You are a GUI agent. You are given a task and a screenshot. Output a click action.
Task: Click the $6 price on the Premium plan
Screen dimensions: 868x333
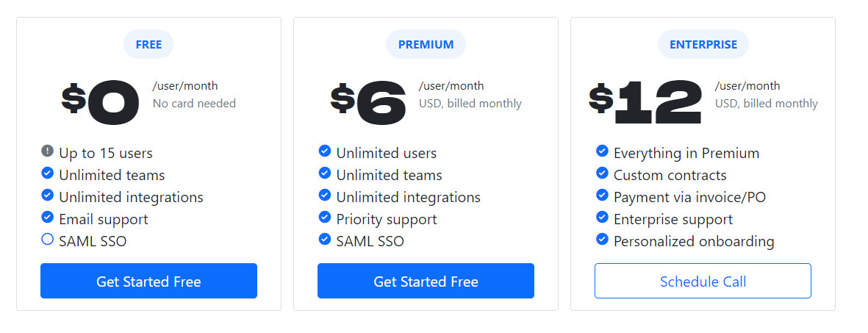coord(368,102)
